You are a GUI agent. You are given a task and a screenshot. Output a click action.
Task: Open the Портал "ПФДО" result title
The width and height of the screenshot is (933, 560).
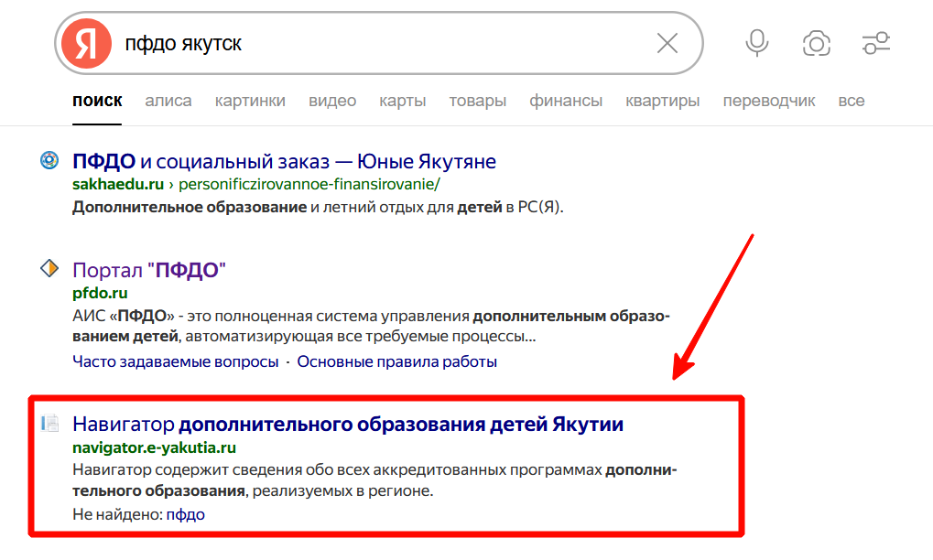point(148,270)
